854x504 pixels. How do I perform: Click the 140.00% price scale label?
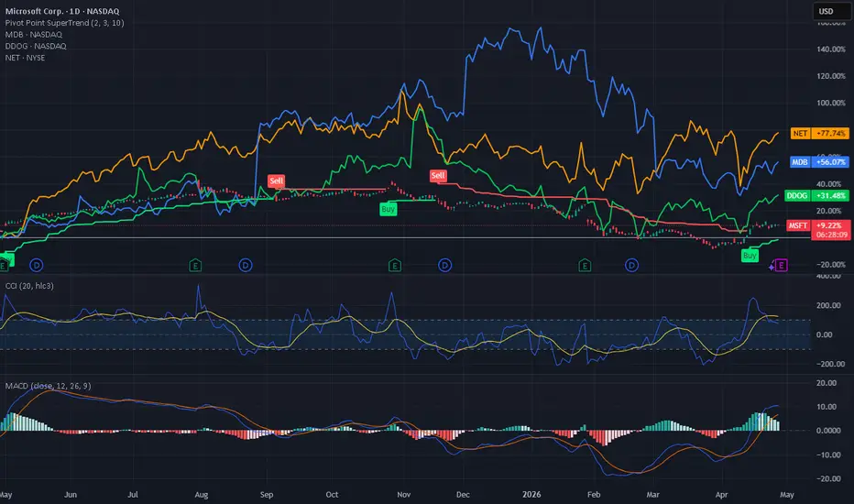click(830, 49)
